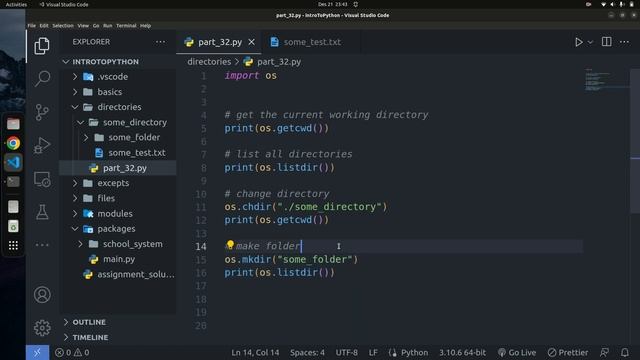
Task: Expand the some_folder folder
Action: click(x=118, y=138)
